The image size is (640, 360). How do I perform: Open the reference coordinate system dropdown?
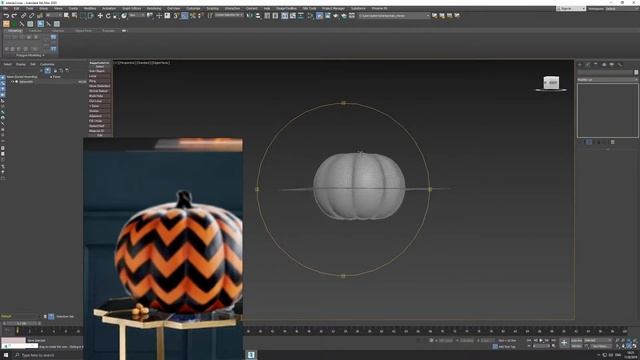pos(137,16)
